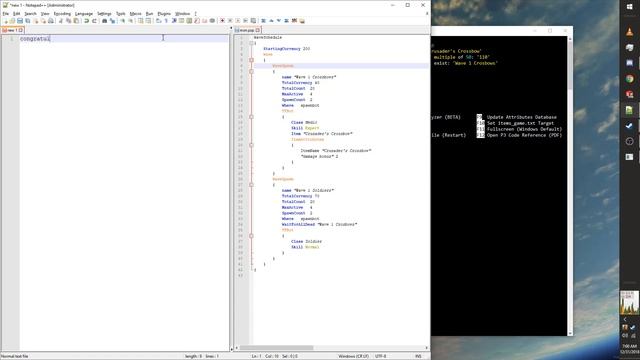Collapse the fold marker at line 20 in mvm.pop

pyautogui.click(x=251, y=145)
